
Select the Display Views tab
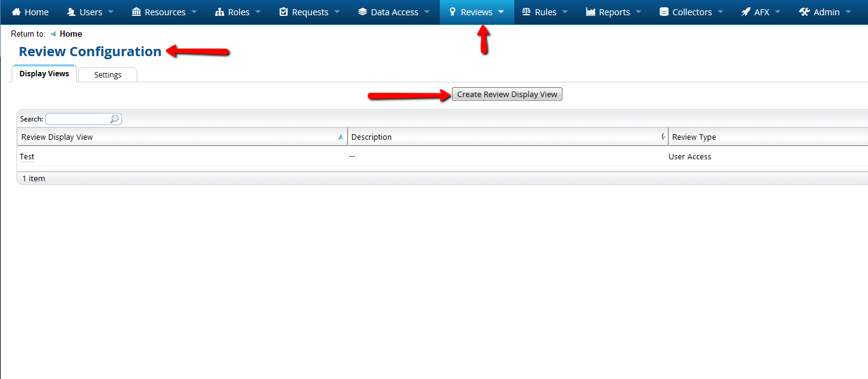pos(44,74)
